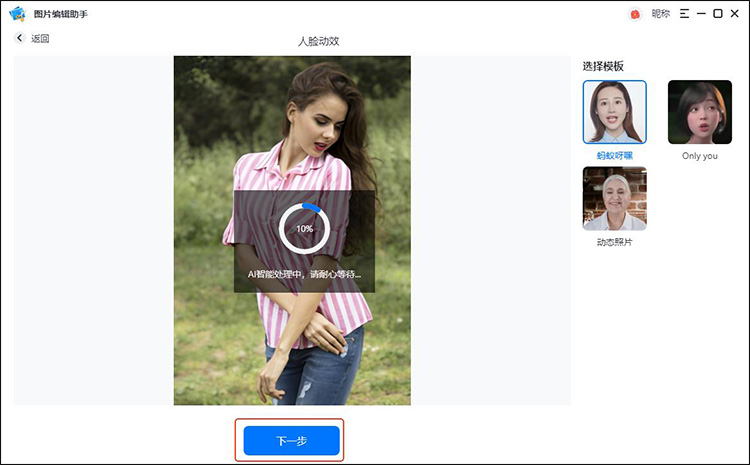Screen dimensions: 750x465
Task: Click the 返回 text label
Action: pos(40,39)
